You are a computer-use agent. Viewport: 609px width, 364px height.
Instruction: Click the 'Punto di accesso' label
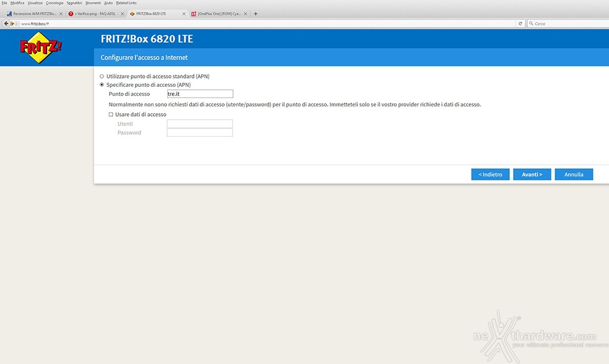(x=129, y=94)
